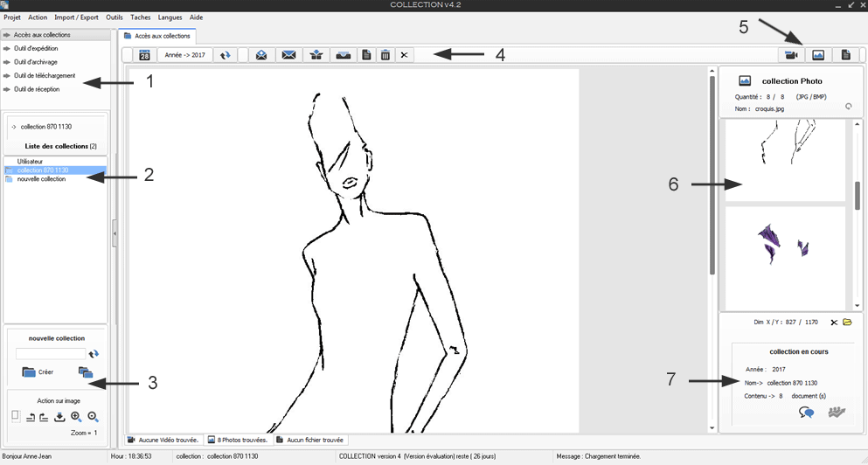This screenshot has width=868, height=465.
Task: Click the zoom out magnifier icon
Action: pos(93,417)
